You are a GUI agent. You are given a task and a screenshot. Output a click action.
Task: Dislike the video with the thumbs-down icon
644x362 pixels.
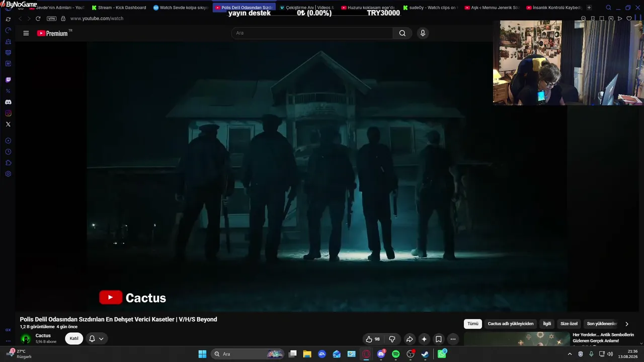coord(392,339)
